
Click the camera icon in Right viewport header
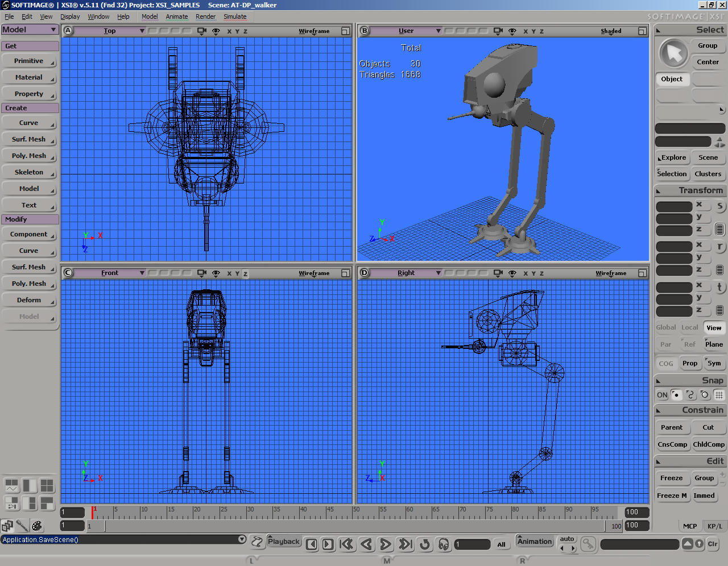[498, 273]
